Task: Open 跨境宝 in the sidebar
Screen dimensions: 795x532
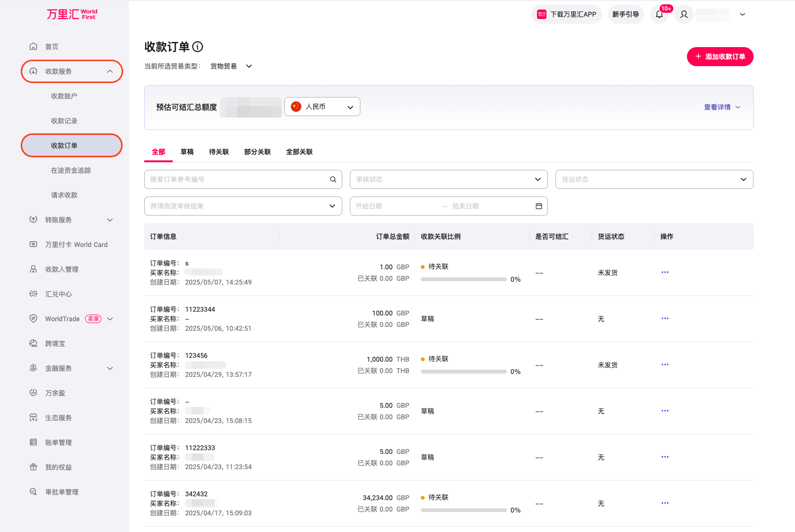Action: click(x=55, y=344)
